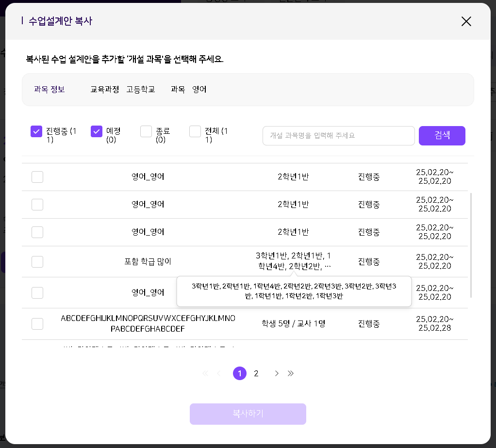Close the 수업설계안 복사 dialog

point(466,21)
